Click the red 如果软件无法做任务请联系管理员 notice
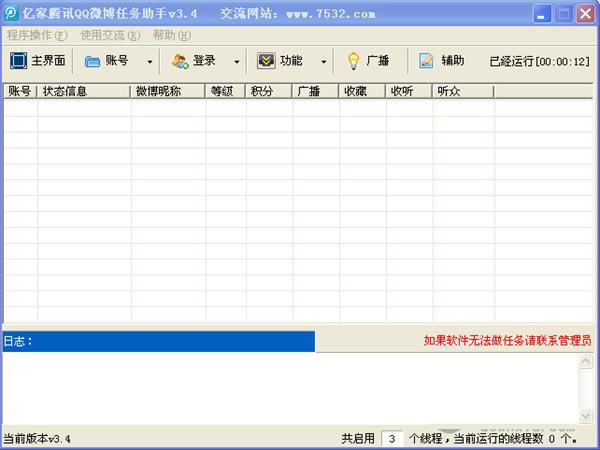 click(x=507, y=340)
